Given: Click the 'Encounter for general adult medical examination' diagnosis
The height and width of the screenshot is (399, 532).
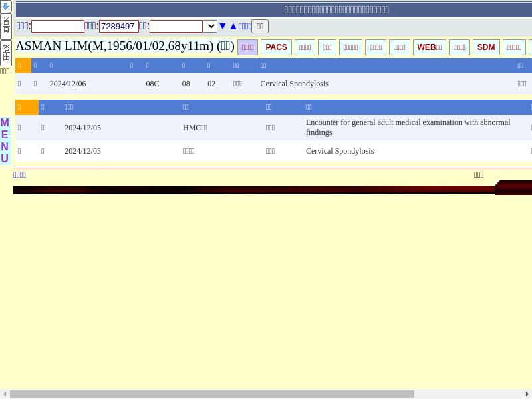Looking at the screenshot, I should (x=408, y=127).
